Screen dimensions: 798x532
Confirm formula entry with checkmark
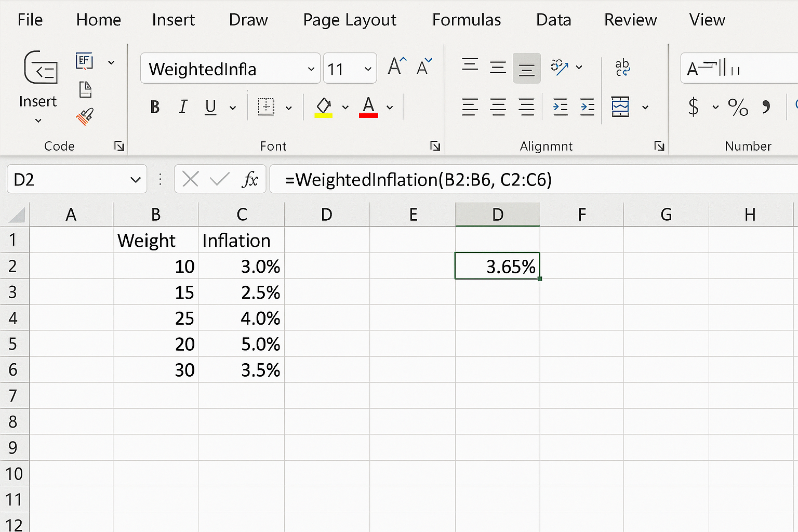[x=219, y=179]
